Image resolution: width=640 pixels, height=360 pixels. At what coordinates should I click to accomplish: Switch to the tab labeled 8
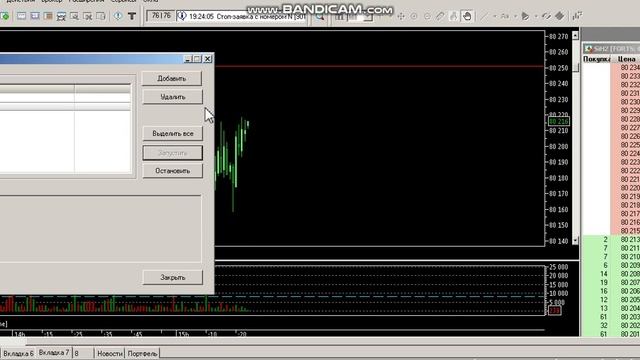(x=83, y=353)
